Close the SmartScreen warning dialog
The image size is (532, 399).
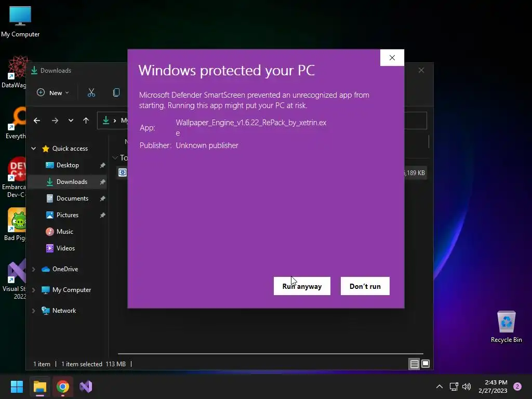[x=392, y=58]
